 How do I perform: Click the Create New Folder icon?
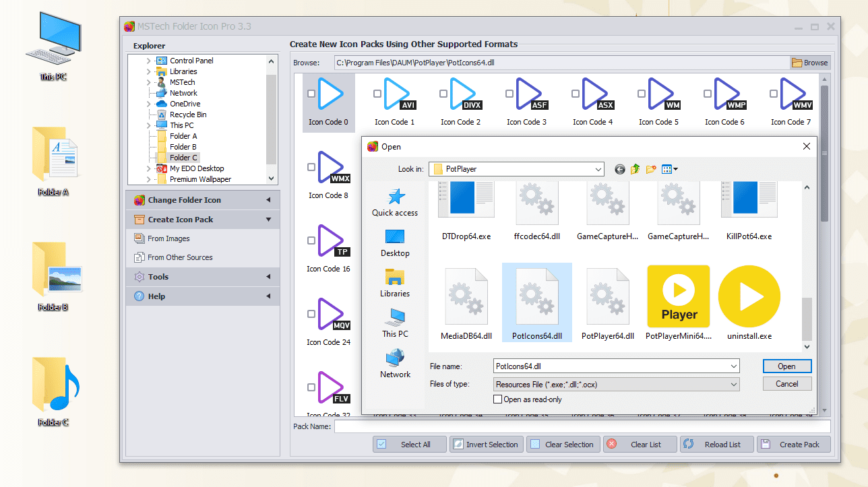(x=650, y=169)
